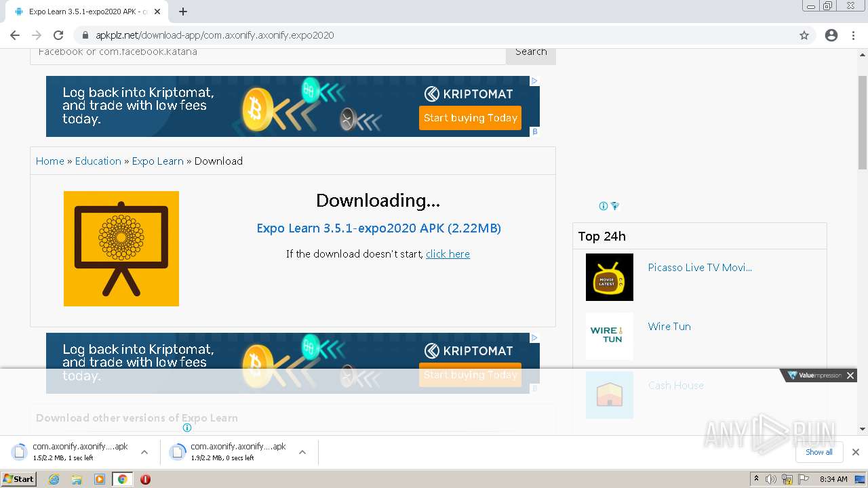Open the Cash House link
The height and width of the screenshot is (488, 868).
[x=675, y=386]
